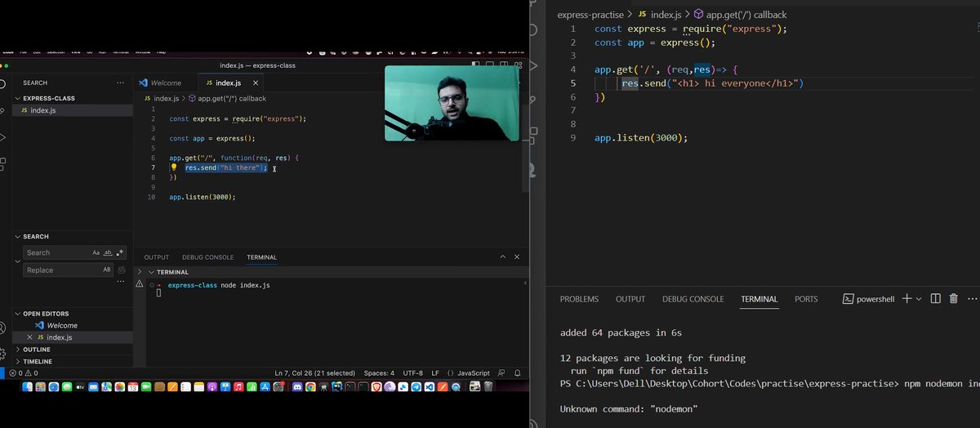Image resolution: width=980 pixels, height=428 pixels.
Task: Click the webcam video thumbnail
Action: coord(452,103)
